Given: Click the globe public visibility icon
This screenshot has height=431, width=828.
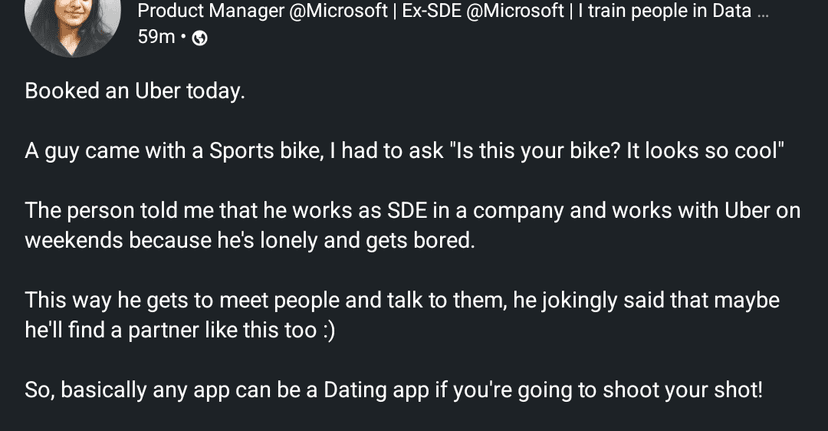Looking at the screenshot, I should point(199,39).
